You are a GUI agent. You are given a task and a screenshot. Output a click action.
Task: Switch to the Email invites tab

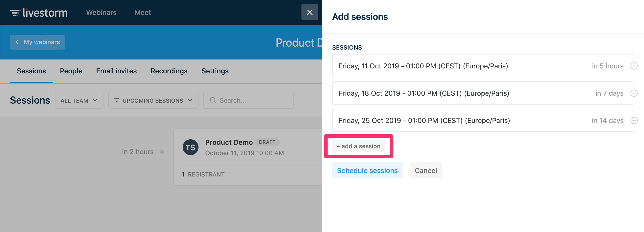coord(116,71)
